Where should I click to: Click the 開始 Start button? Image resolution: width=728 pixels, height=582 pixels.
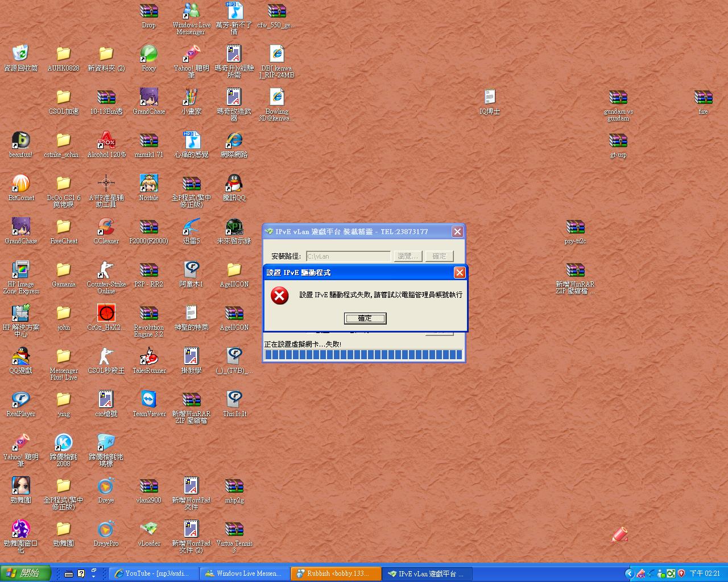(x=26, y=573)
